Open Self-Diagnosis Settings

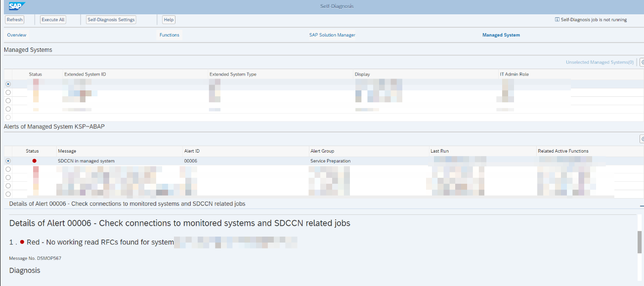[111, 20]
